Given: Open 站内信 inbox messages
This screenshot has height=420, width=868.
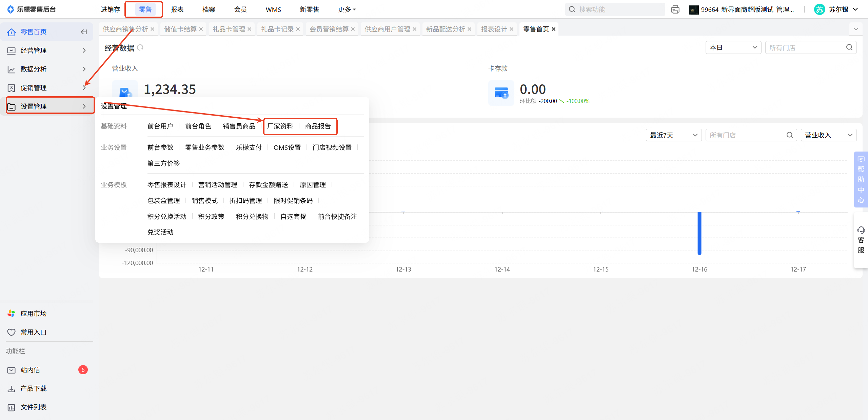Looking at the screenshot, I should (30, 370).
